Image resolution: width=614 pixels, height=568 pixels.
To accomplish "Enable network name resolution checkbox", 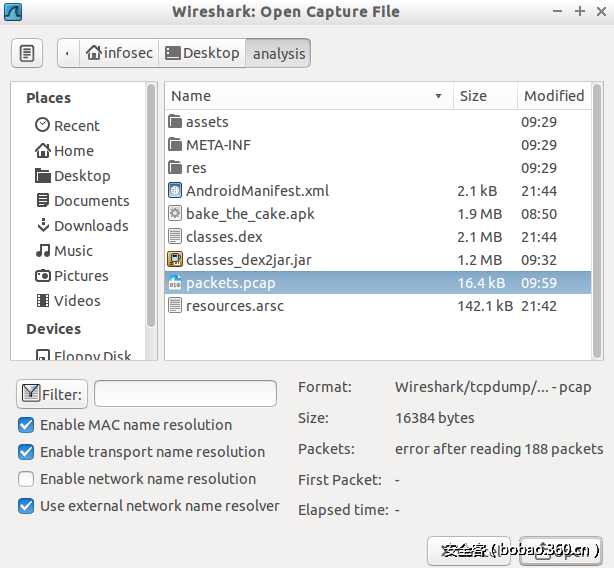I will click(26, 479).
